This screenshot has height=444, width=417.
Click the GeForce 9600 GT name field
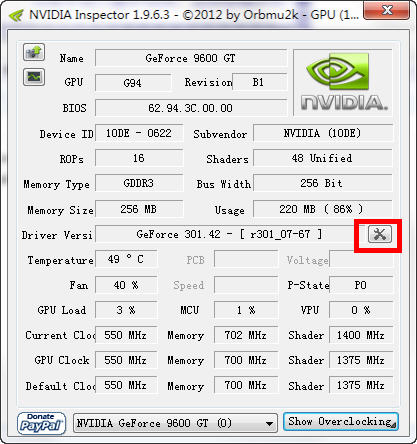pyautogui.click(x=191, y=58)
